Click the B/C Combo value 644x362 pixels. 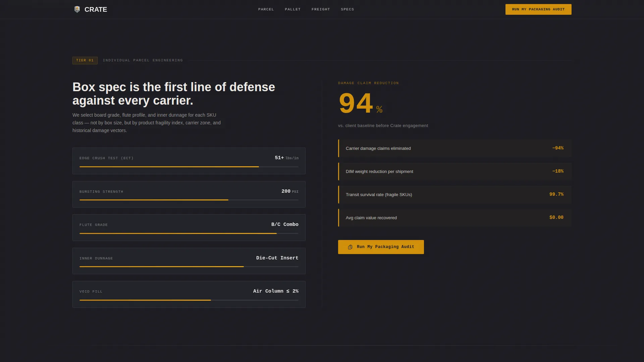click(x=285, y=225)
